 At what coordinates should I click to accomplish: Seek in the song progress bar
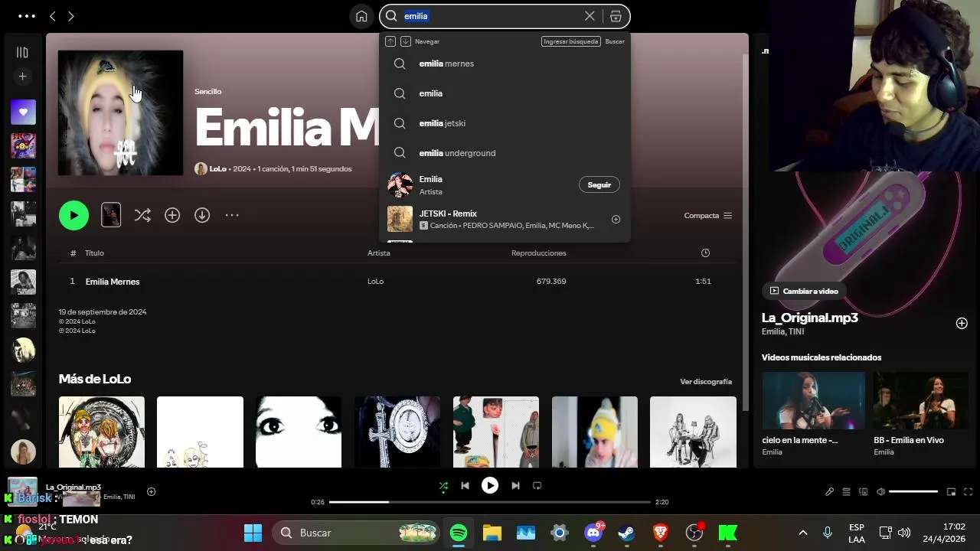click(x=490, y=502)
